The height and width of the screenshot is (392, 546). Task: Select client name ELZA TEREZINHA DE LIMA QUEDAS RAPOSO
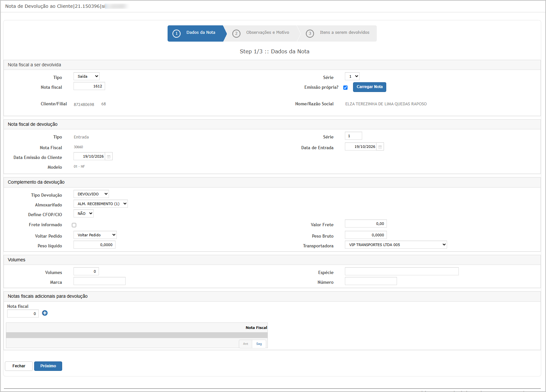(386, 104)
